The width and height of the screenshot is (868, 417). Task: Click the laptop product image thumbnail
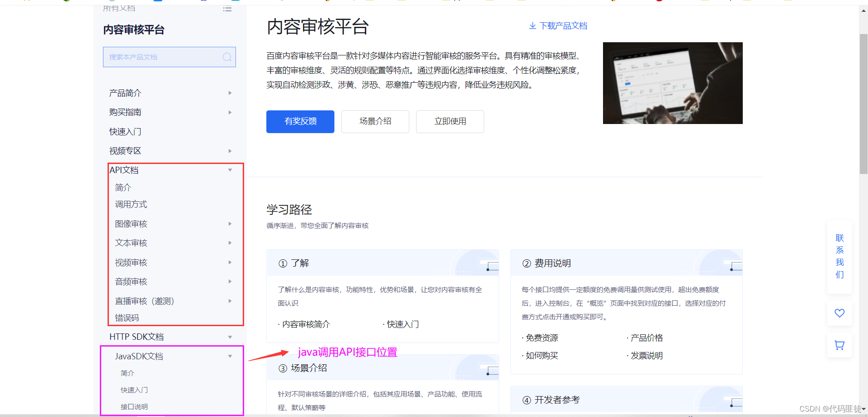tap(673, 83)
